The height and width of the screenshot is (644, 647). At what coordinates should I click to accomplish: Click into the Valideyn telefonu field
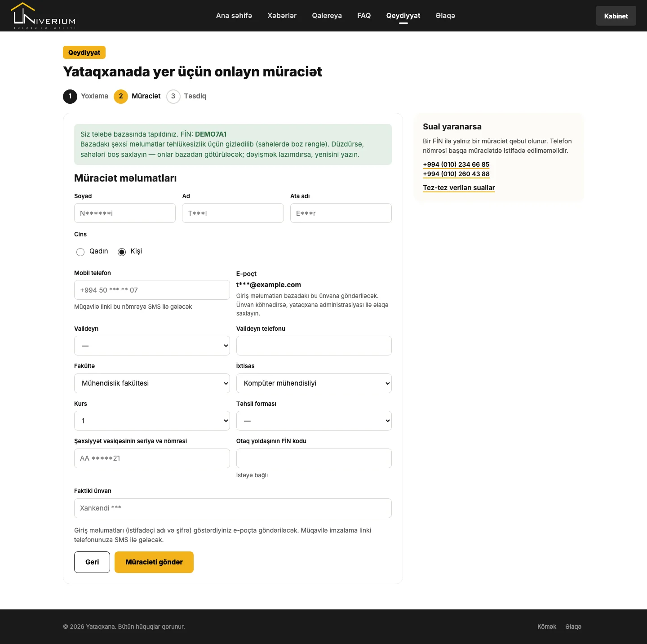click(314, 346)
